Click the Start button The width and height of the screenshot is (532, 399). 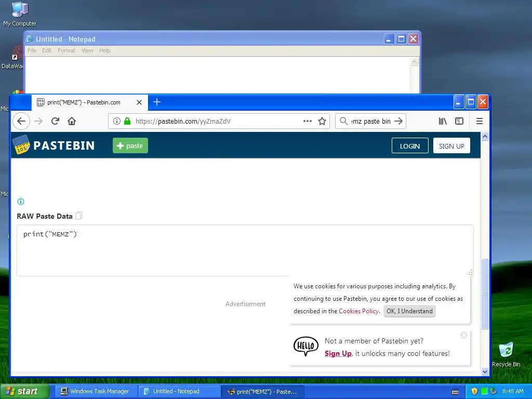pyautogui.click(x=24, y=391)
